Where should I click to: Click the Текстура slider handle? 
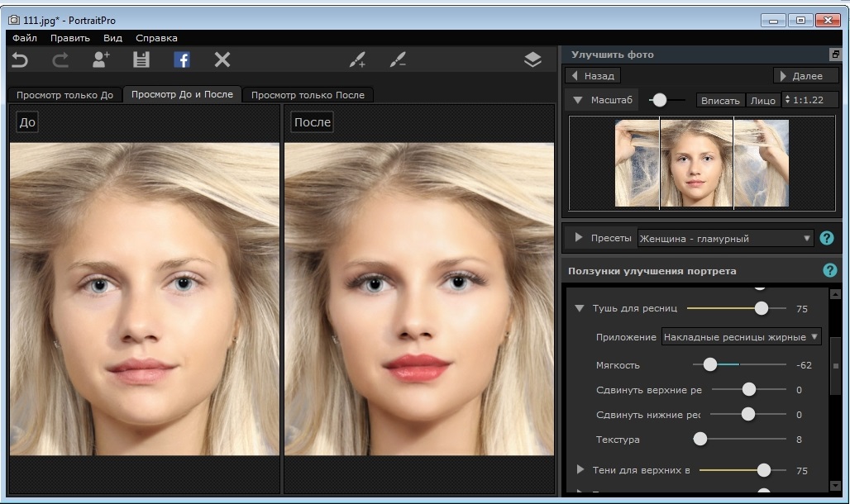pos(700,439)
